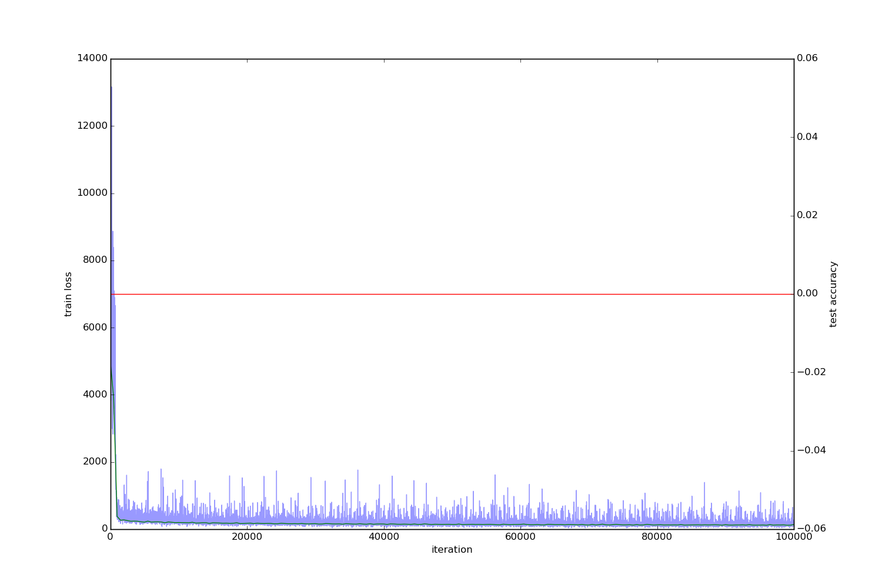Image resolution: width=882 pixels, height=588 pixels.
Task: Click the 2000 tick on train loss axis
Action: click(95, 462)
